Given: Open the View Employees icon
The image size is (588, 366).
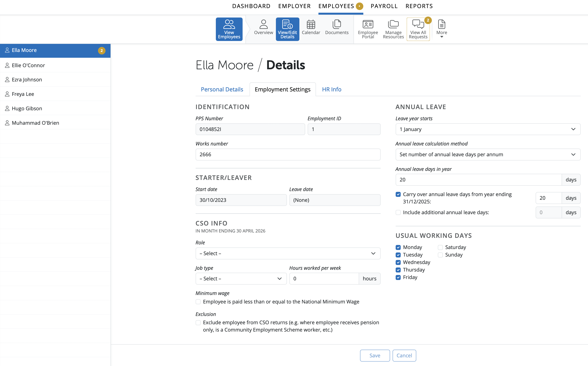Looking at the screenshot, I should click(x=229, y=29).
